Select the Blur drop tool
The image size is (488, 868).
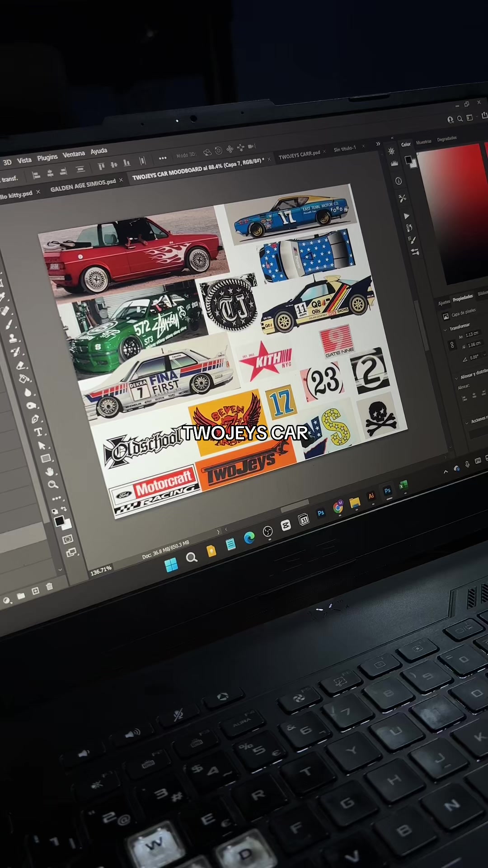click(28, 392)
